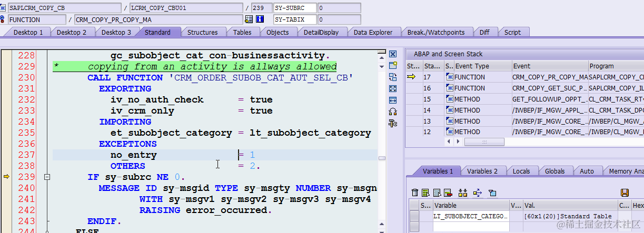Screen dimensions: 644x233
Task: Click line number 230 in the code margin
Action: (26, 78)
